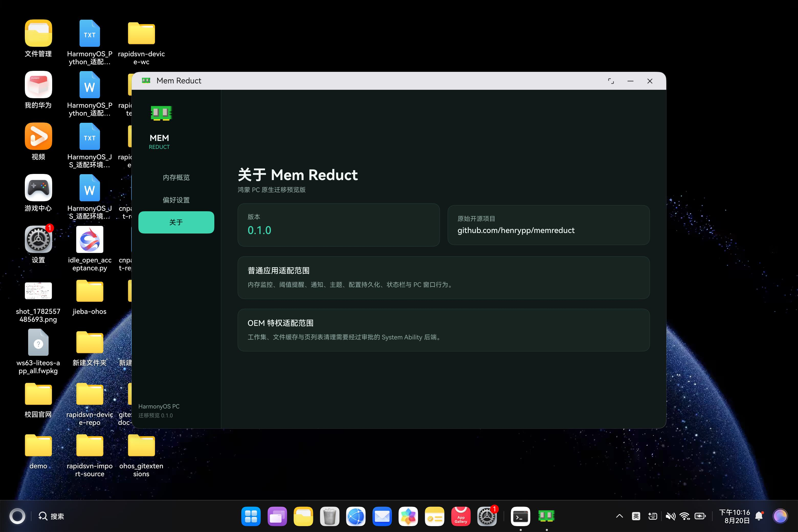Open the notification bell icon
Image resolution: width=798 pixels, height=532 pixels.
click(x=759, y=516)
